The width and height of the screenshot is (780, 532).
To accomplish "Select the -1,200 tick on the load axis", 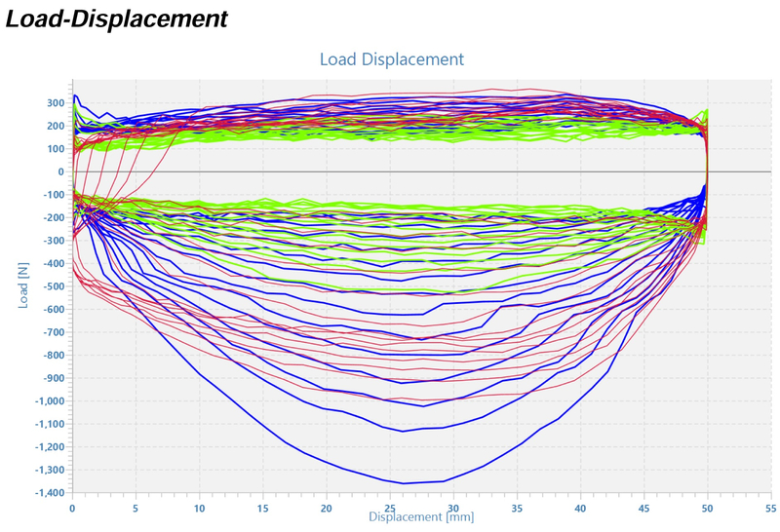I will [x=49, y=447].
